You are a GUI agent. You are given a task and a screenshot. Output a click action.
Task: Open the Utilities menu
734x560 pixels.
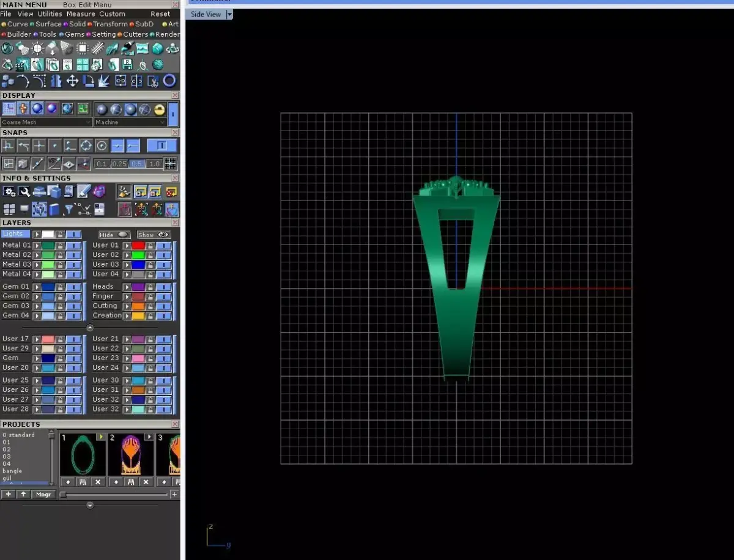(50, 13)
